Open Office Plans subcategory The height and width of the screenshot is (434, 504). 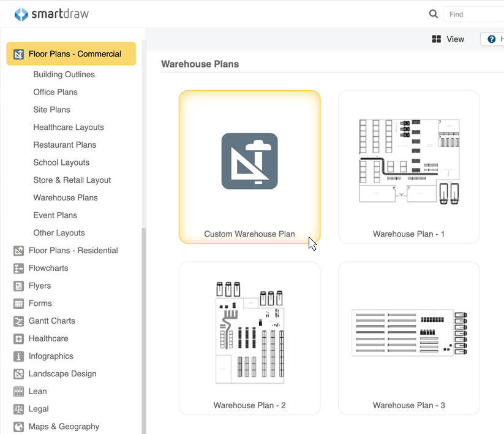click(x=55, y=92)
